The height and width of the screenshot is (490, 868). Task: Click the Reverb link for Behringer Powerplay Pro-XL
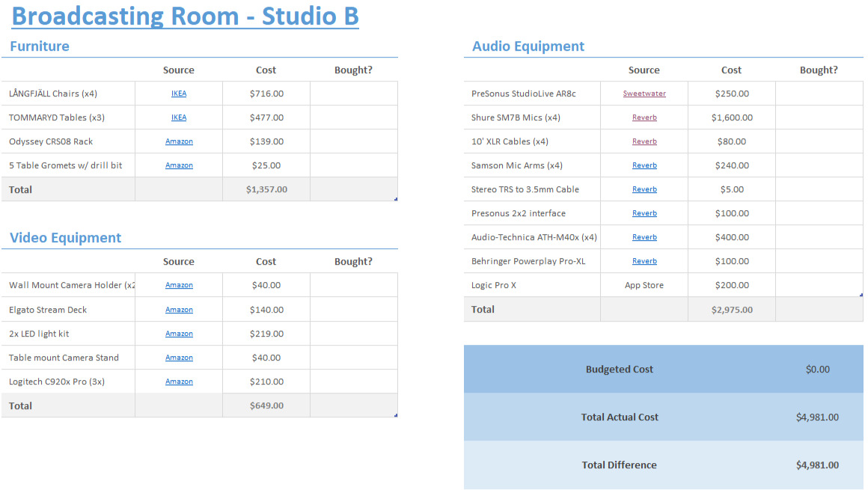coord(644,261)
